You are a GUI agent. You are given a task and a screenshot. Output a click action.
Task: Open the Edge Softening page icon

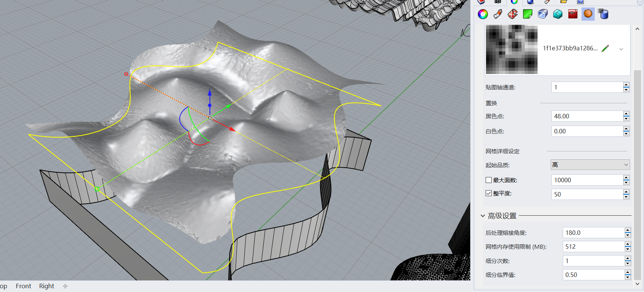(x=543, y=14)
